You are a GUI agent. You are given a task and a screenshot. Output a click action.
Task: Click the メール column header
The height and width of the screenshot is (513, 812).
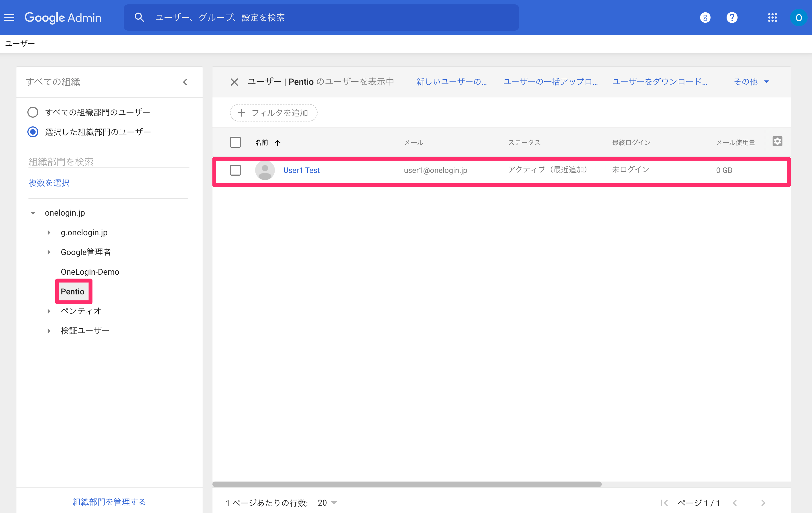413,143
